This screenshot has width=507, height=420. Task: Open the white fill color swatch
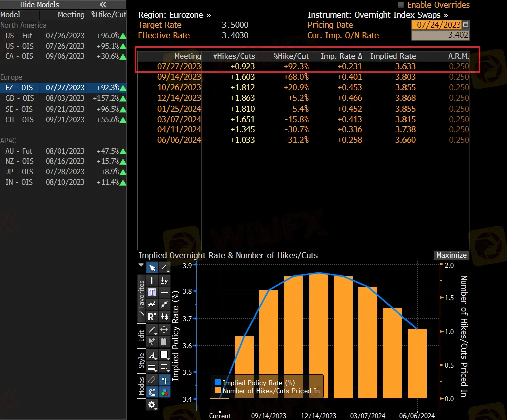click(x=164, y=355)
